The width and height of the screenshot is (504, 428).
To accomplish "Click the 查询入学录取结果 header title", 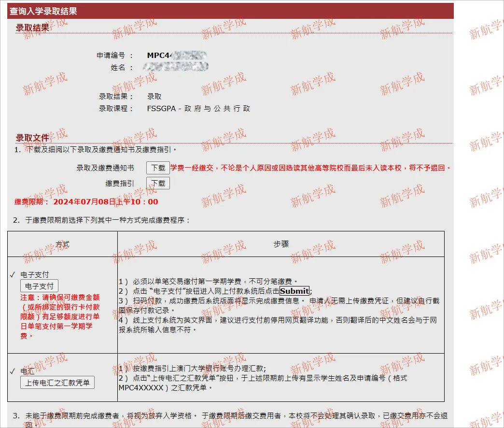I will coord(43,11).
